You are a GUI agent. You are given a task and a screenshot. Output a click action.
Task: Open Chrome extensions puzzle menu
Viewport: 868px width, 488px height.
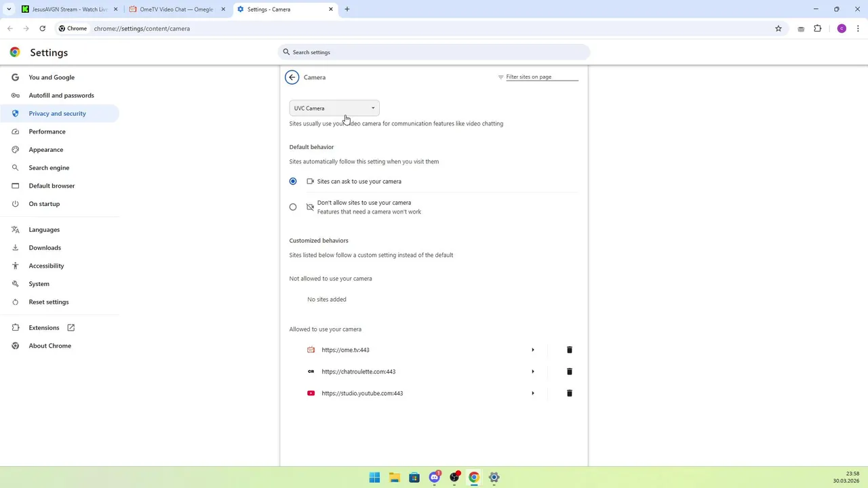coord(818,28)
